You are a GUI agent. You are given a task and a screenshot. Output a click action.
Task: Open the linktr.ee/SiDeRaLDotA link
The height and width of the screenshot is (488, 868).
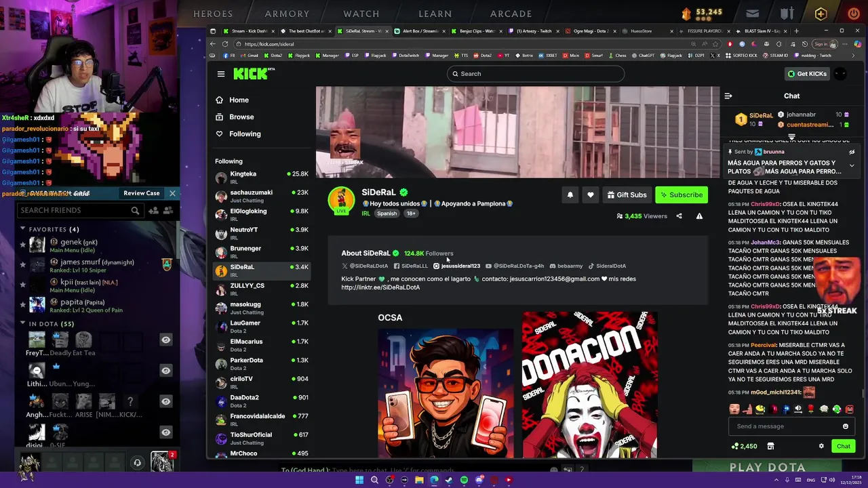pos(380,287)
